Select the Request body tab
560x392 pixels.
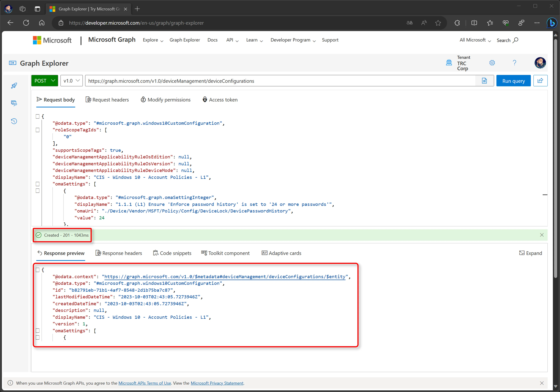[x=56, y=100]
